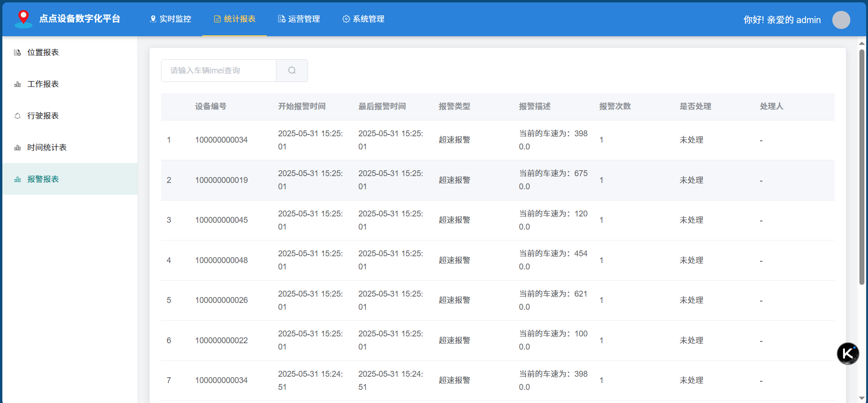
Task: Click 未处理 status in row 5
Action: (692, 300)
